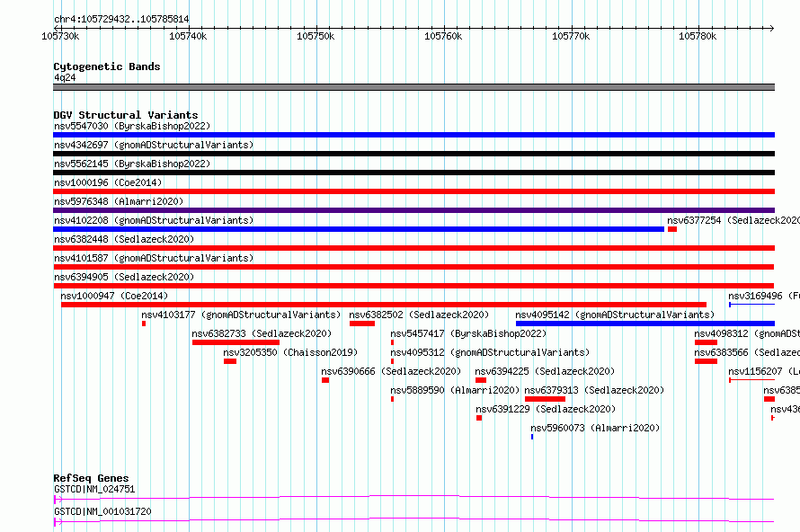The width and height of the screenshot is (800, 532).
Task: Open the GSTCD|NM_024751 gene label
Action: point(94,489)
